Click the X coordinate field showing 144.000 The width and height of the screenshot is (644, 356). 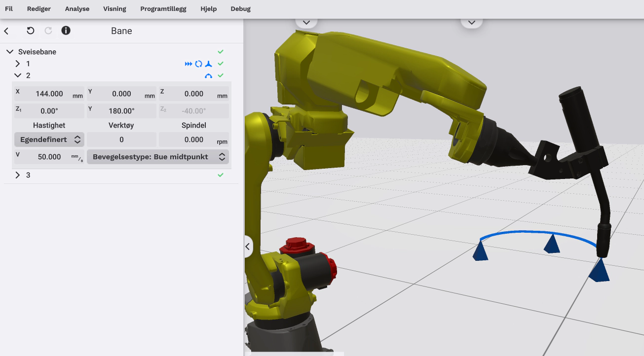pyautogui.click(x=49, y=94)
